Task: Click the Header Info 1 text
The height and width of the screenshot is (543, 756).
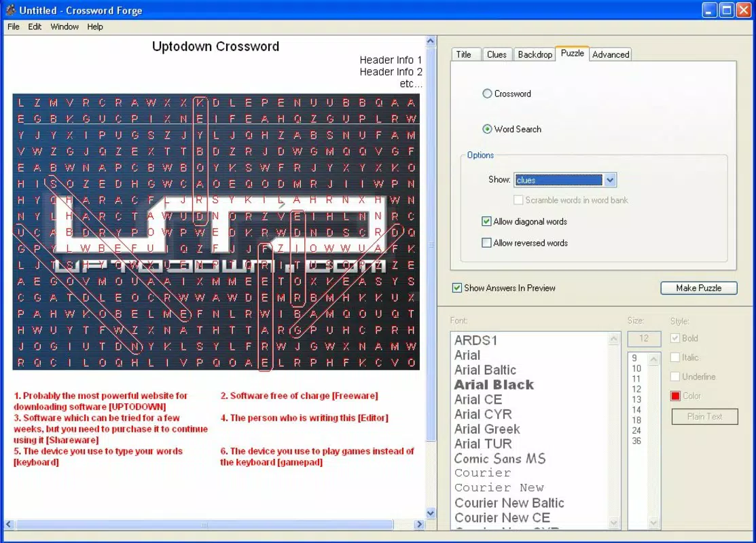Action: (x=391, y=60)
